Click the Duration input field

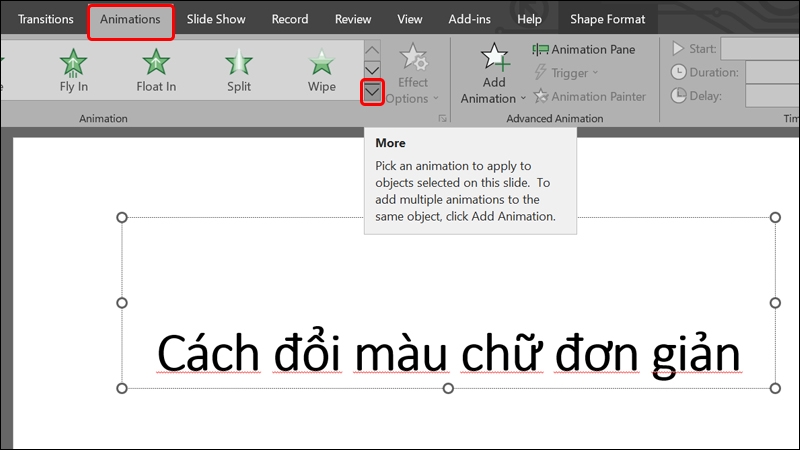click(x=772, y=72)
